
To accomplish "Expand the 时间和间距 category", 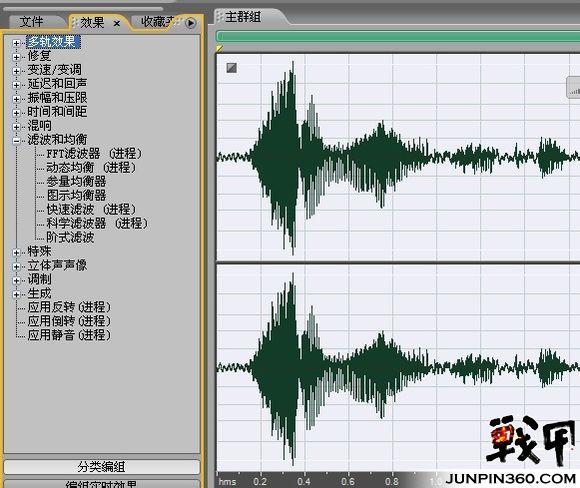I will (x=16, y=112).
